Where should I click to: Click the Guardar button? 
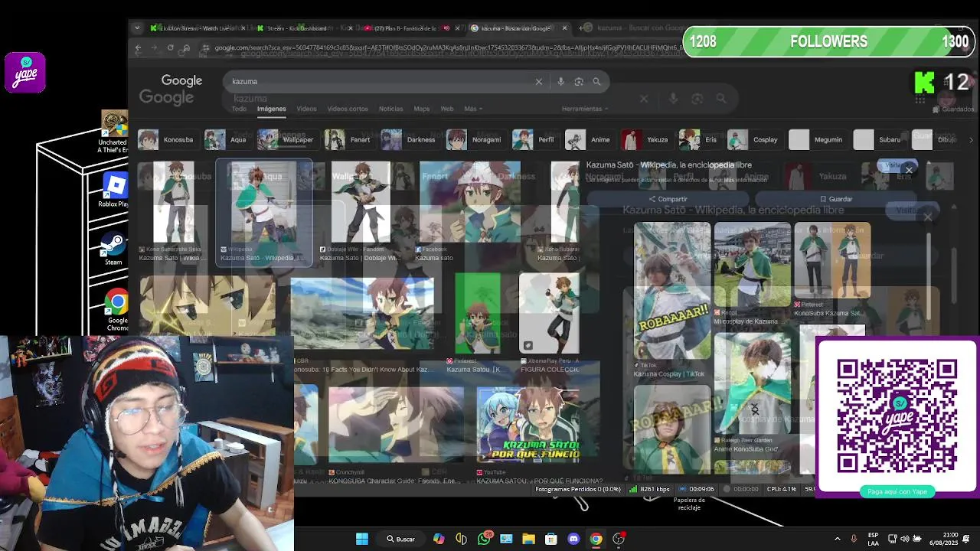(x=835, y=199)
